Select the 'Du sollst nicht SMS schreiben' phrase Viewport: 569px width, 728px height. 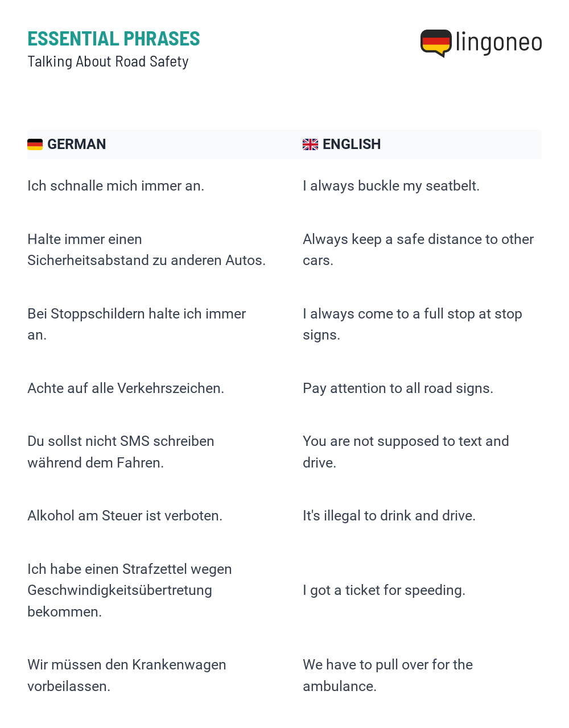point(121,452)
